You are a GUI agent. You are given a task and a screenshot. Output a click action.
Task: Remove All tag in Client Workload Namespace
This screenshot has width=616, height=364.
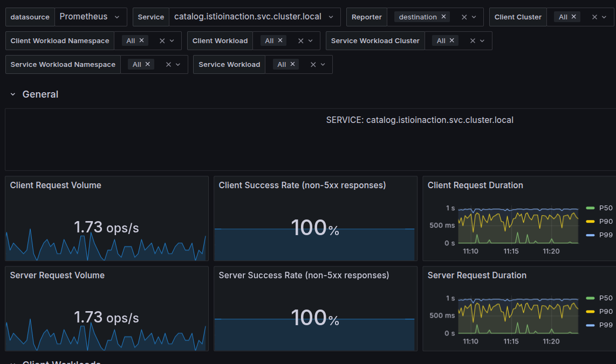click(x=141, y=40)
